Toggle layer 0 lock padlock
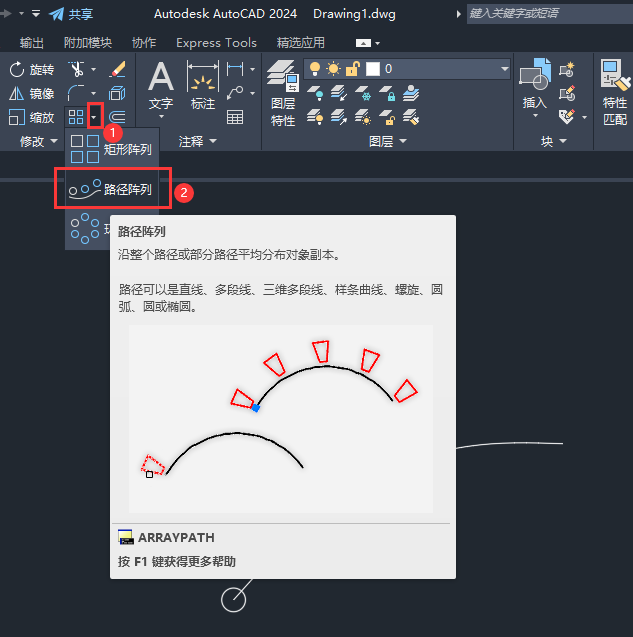Screen dimensions: 633x637 pos(352,69)
